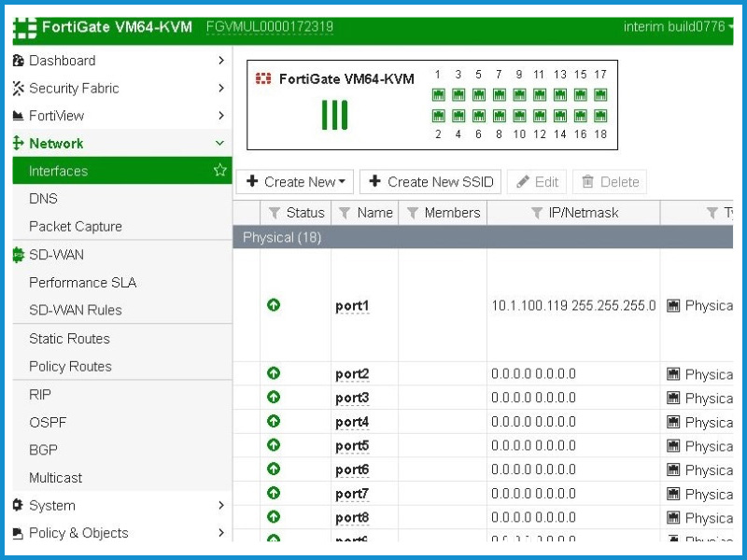
Task: Click the port5 interface name
Action: pyautogui.click(x=352, y=446)
